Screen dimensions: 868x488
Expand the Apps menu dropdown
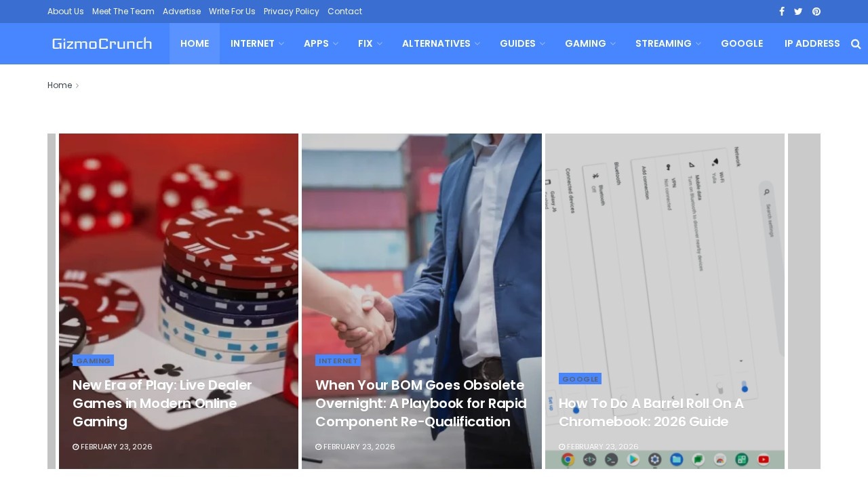point(321,43)
